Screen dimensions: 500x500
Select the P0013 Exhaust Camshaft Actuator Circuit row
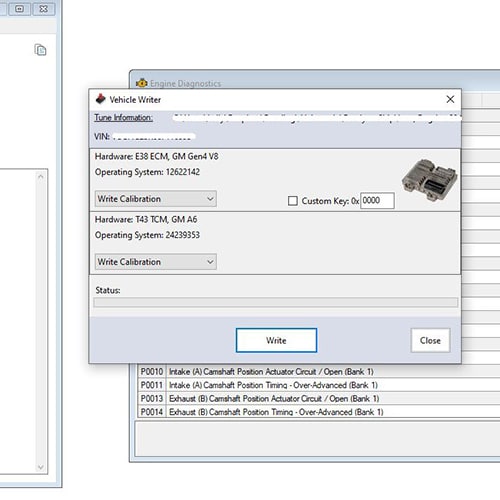coord(319,398)
